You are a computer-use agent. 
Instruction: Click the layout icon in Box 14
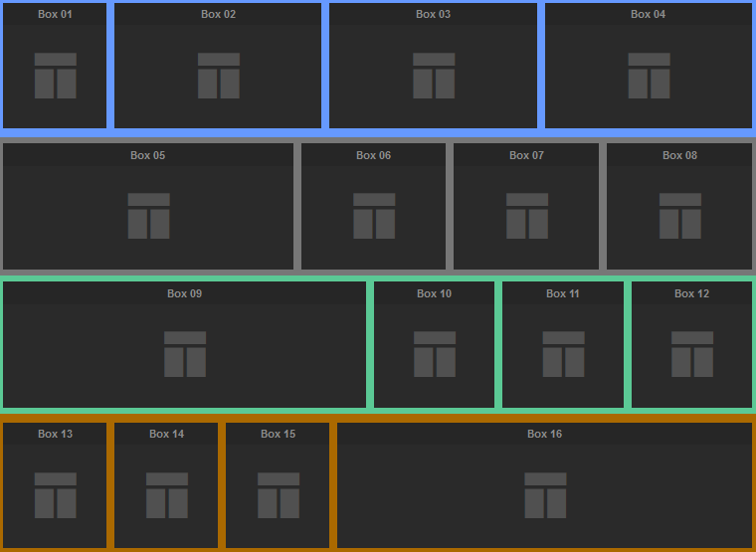[167, 495]
